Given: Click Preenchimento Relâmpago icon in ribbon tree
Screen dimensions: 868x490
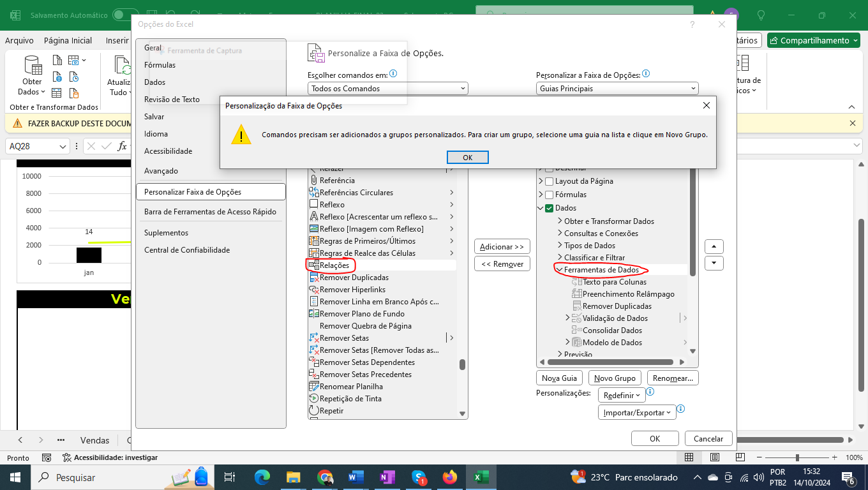Looking at the screenshot, I should coord(577,294).
